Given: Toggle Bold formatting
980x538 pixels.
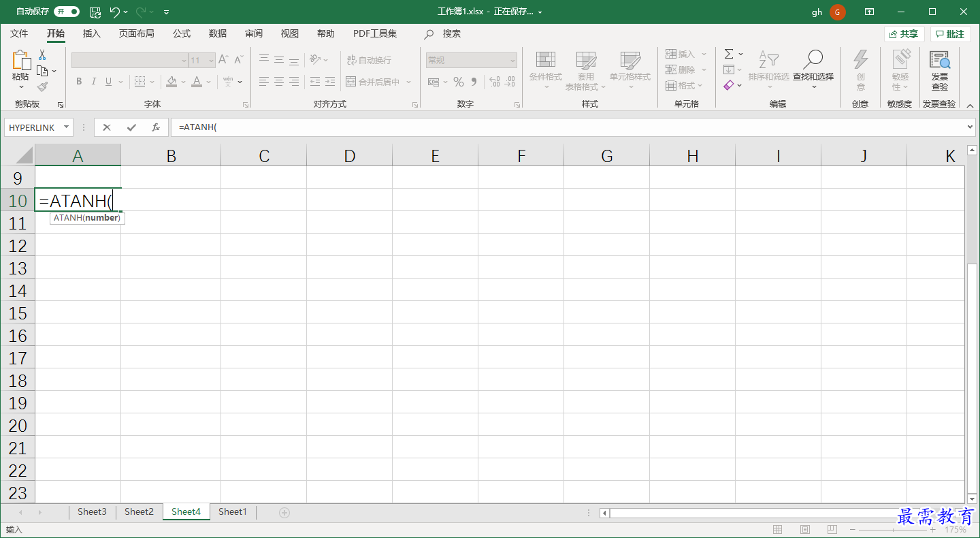Looking at the screenshot, I should (79, 82).
